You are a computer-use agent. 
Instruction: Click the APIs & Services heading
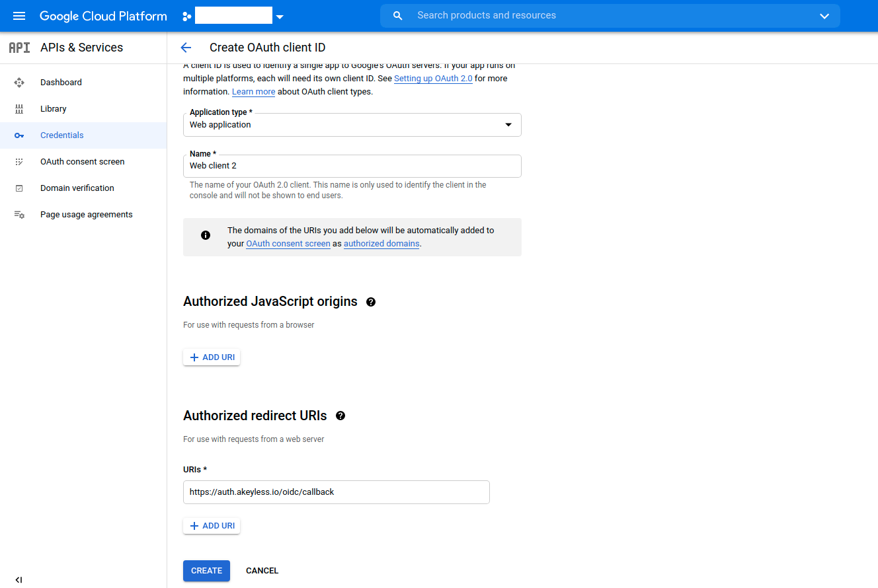pos(82,48)
